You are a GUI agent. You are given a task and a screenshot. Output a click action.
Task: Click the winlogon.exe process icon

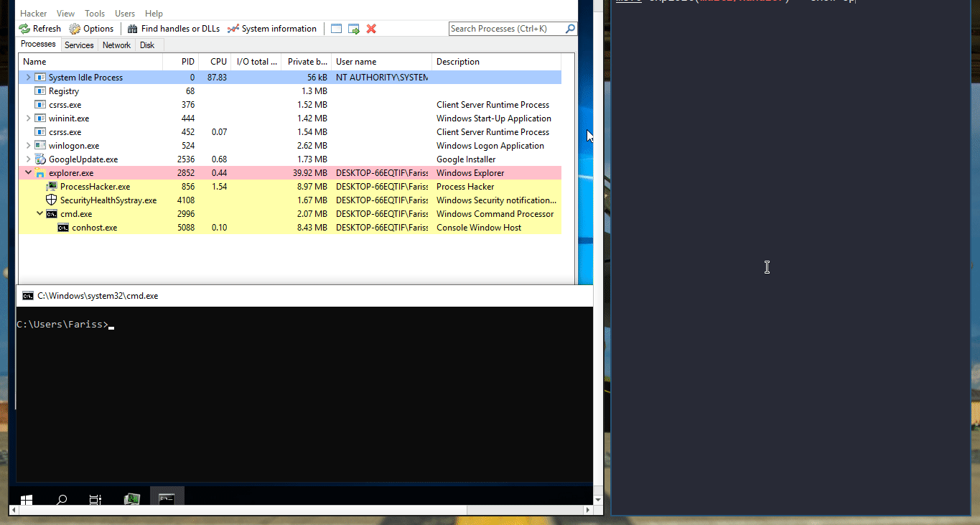(x=40, y=146)
